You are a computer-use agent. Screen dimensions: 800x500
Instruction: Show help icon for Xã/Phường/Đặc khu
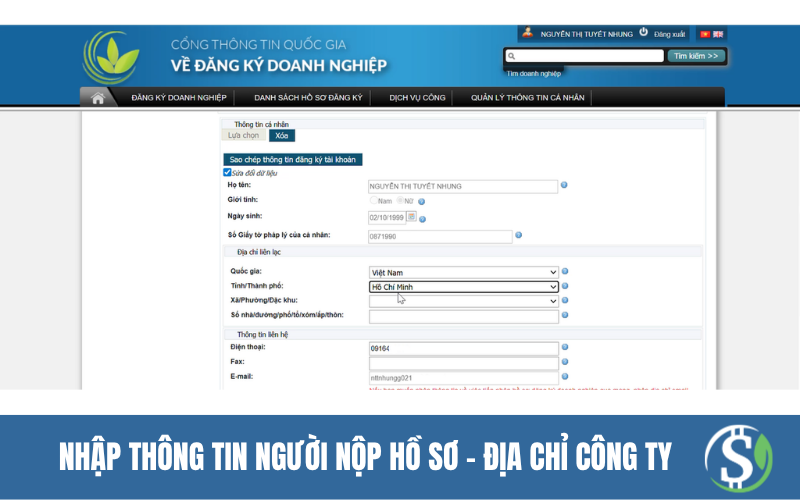pyautogui.click(x=565, y=301)
